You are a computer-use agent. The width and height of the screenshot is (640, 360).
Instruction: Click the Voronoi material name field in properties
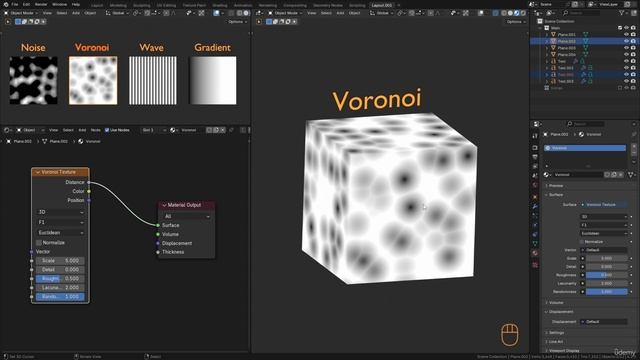tap(578, 175)
